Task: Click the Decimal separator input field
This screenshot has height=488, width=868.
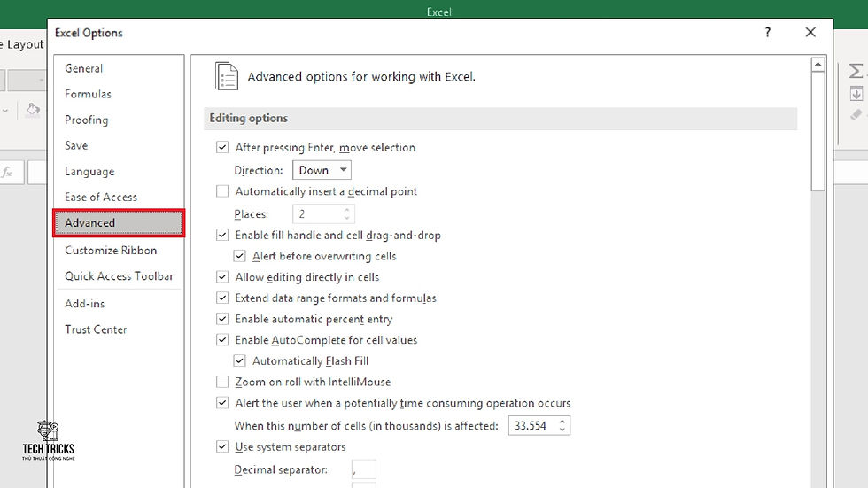Action: pyautogui.click(x=364, y=469)
